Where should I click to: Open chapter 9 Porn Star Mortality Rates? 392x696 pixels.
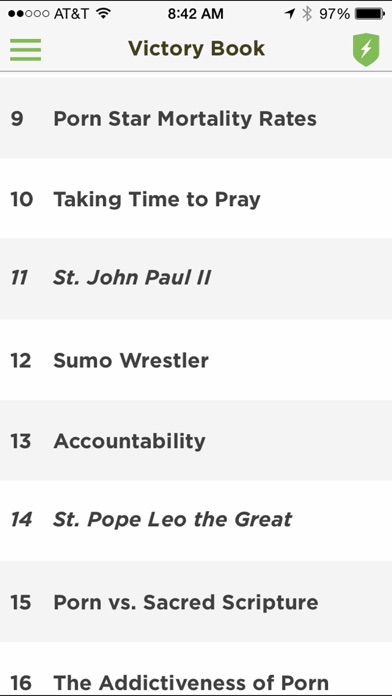tap(196, 119)
